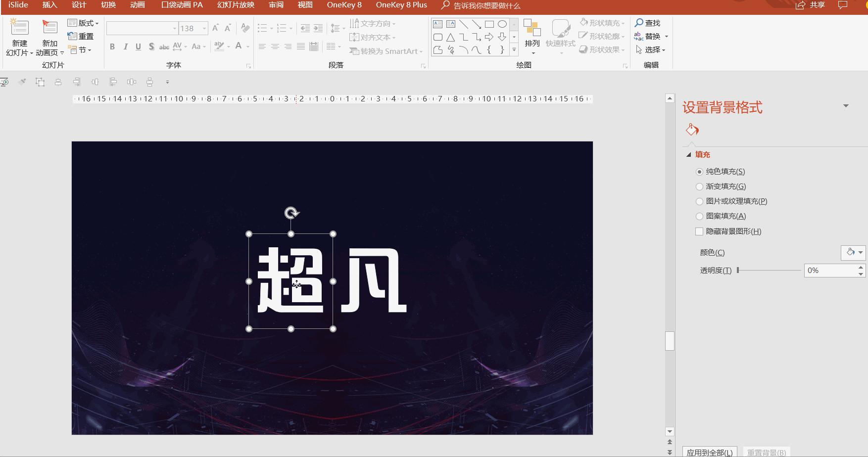Open 快速样式 (Quick Styles)
Image resolution: width=868 pixels, height=457 pixels.
[x=559, y=35]
